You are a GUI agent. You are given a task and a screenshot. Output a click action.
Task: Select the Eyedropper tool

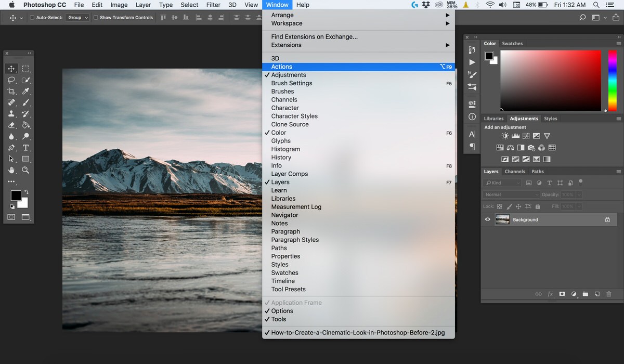[x=25, y=92]
